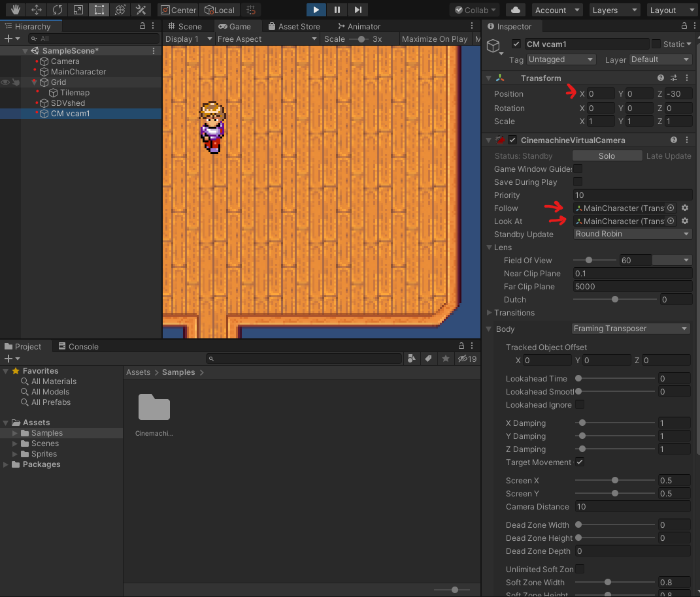Screen dimensions: 700x597
Task: Open the Standby Update dropdown
Action: (632, 234)
